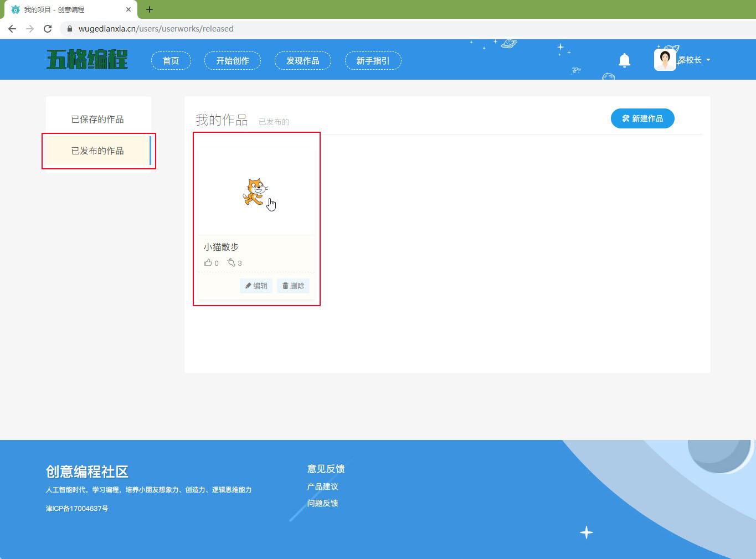Image resolution: width=756 pixels, height=559 pixels.
Task: Delete the 小猫散步 project
Action: pos(293,286)
